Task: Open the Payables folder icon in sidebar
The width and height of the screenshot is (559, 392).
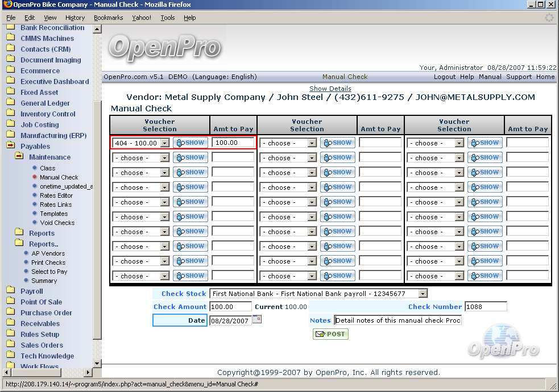Action: click(11, 146)
